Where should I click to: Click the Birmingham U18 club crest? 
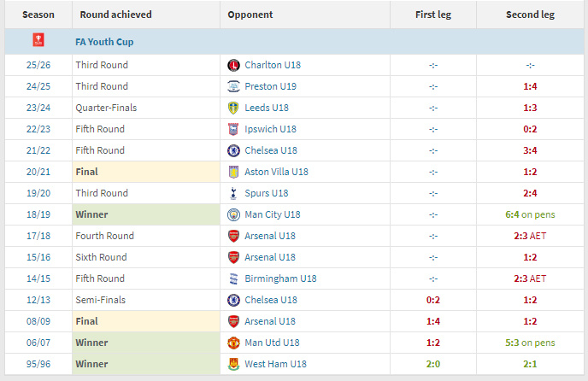[233, 278]
